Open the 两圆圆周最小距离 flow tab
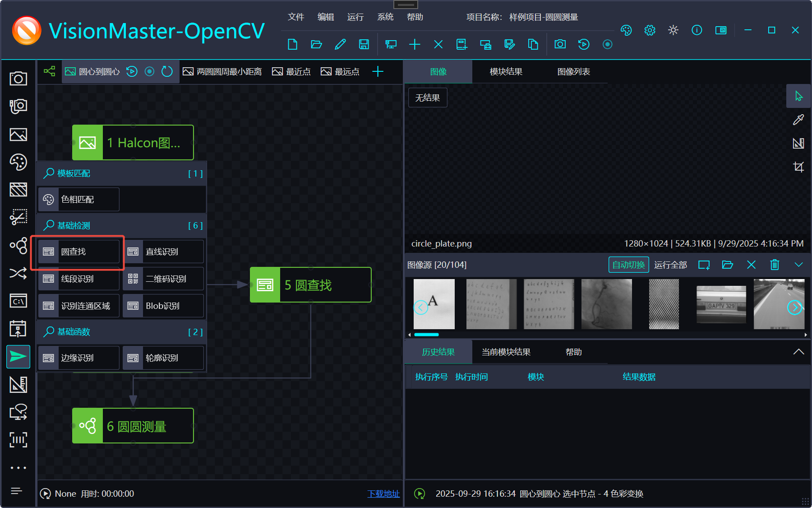 [x=222, y=71]
